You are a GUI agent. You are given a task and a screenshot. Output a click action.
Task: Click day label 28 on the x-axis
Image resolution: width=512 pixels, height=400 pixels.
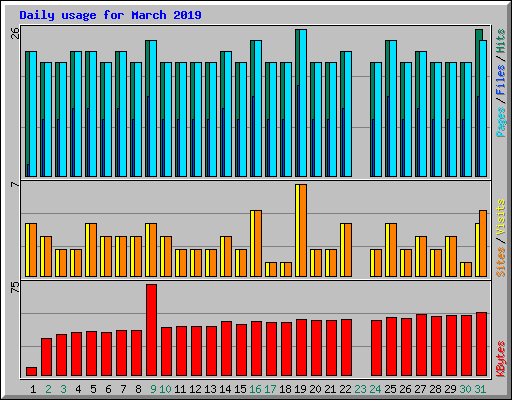(x=435, y=389)
